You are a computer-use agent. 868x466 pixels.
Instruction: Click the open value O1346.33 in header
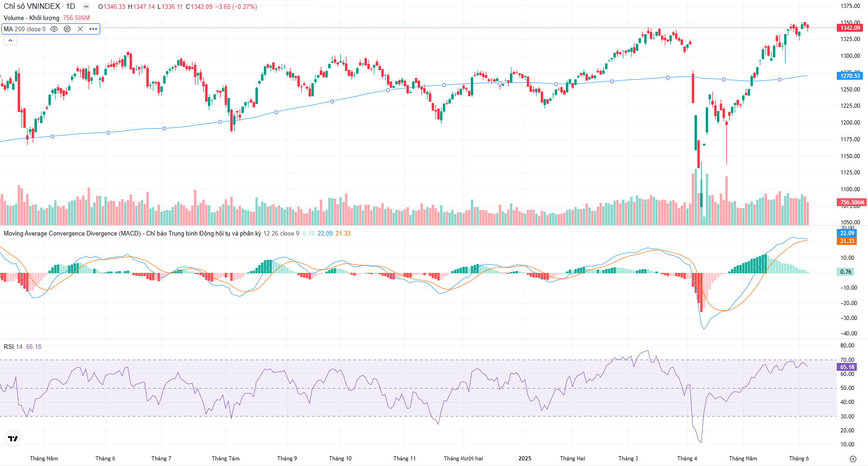[x=112, y=7]
